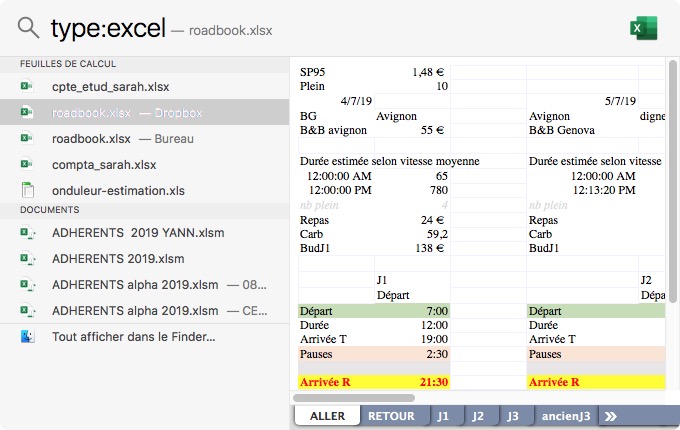This screenshot has height=430, width=680.
Task: Click the roadbook.xlsx Bureau file icon
Action: pyautogui.click(x=28, y=138)
